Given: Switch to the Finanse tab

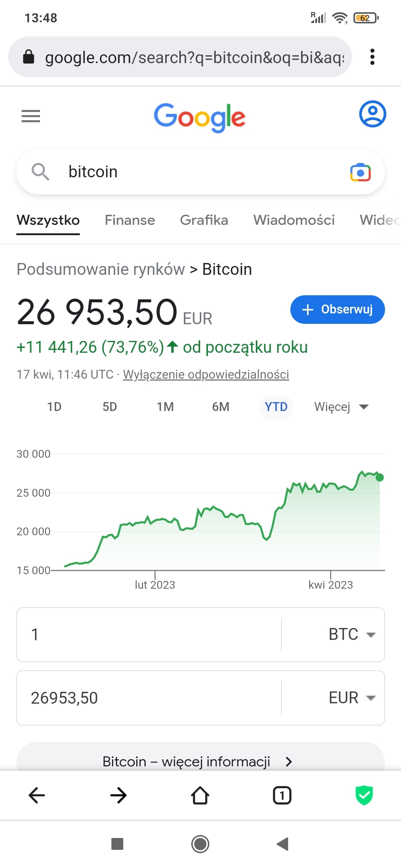Looking at the screenshot, I should tap(130, 220).
